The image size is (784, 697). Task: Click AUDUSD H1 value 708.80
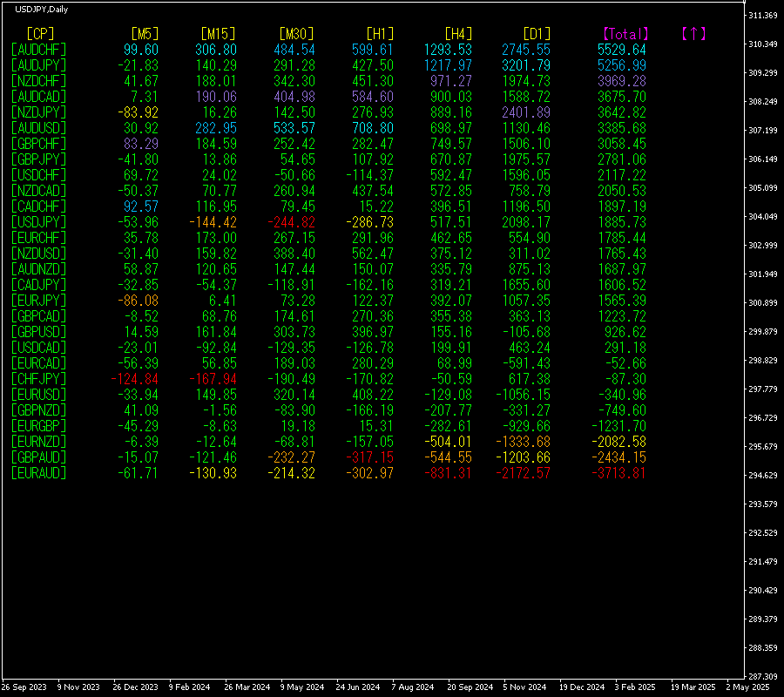[x=373, y=128]
